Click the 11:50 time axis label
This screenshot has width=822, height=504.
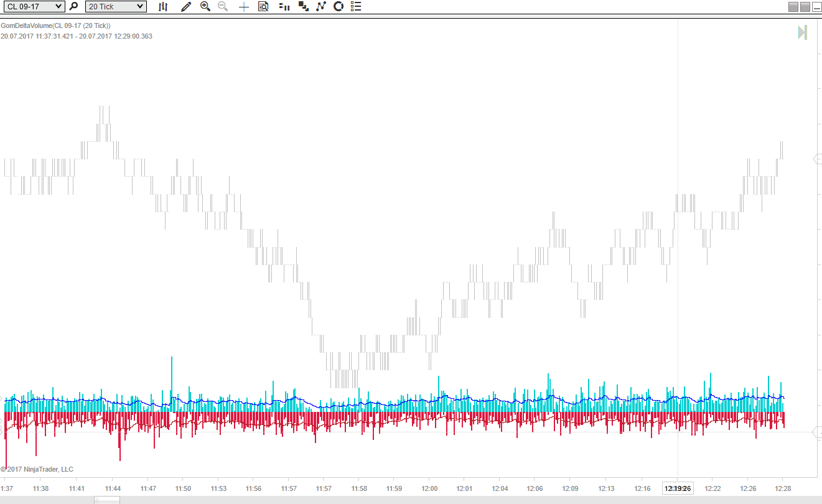click(x=183, y=488)
